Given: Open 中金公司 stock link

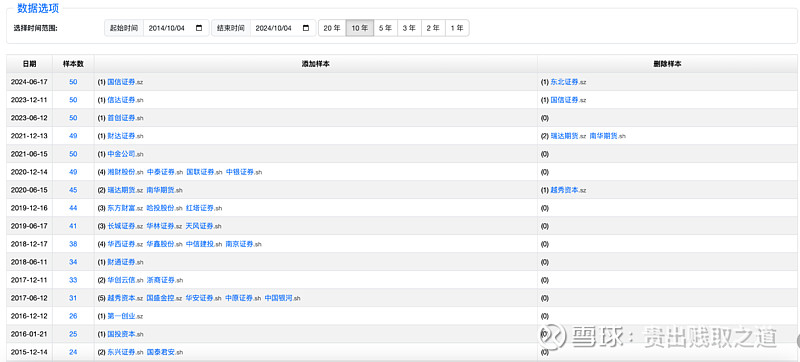Looking at the screenshot, I should pos(121,154).
